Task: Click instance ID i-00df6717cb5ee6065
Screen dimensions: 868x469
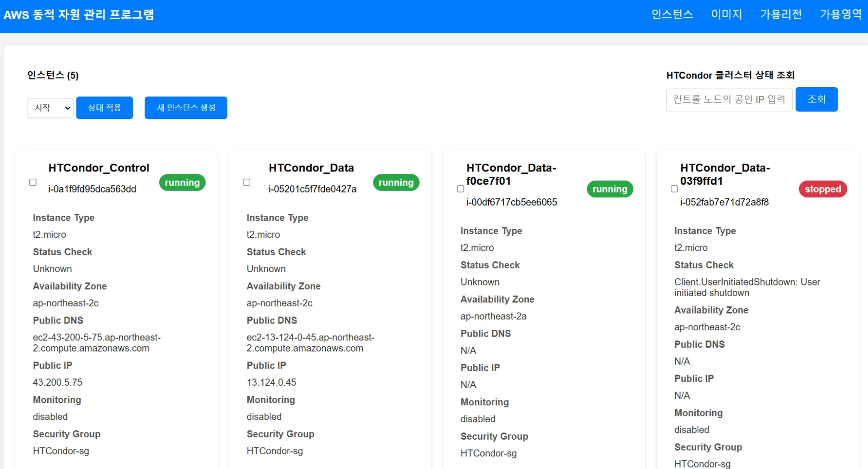Action: pos(511,202)
